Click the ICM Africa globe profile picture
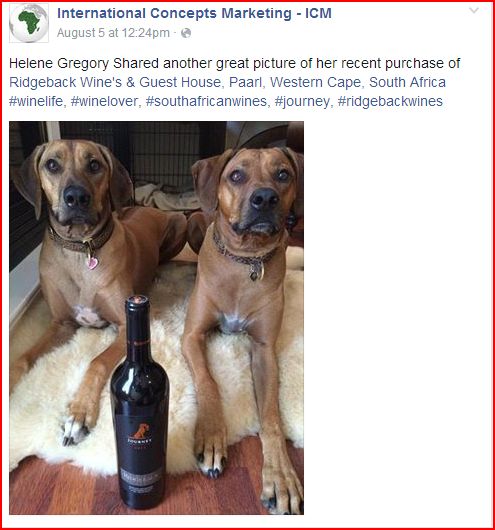495x530 pixels. tap(29, 23)
